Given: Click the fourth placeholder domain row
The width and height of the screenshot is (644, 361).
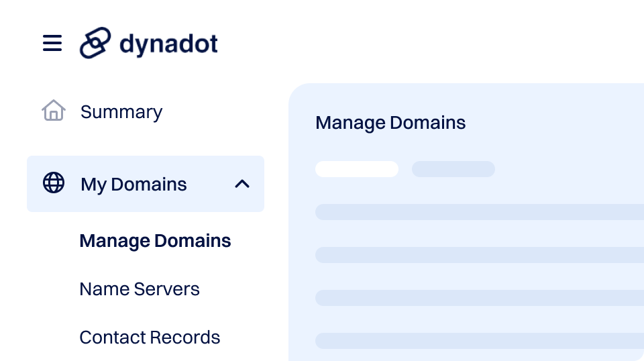Looking at the screenshot, I should pos(479,341).
